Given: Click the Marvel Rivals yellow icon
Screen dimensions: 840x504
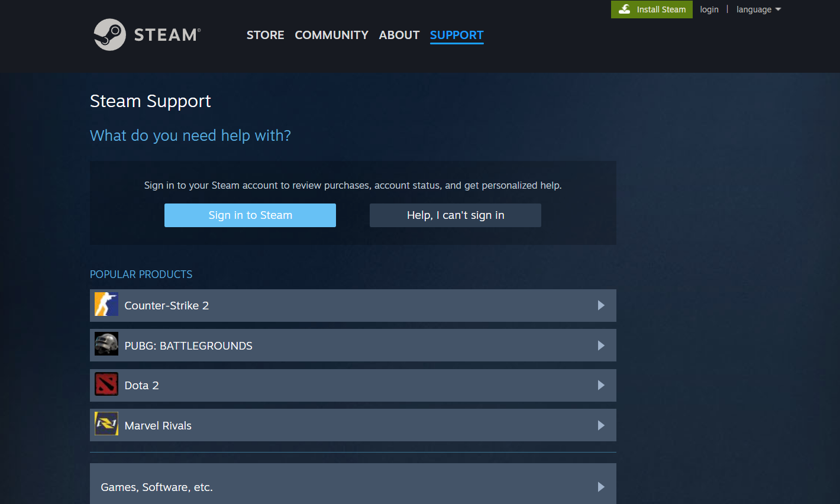Looking at the screenshot, I should click(106, 425).
